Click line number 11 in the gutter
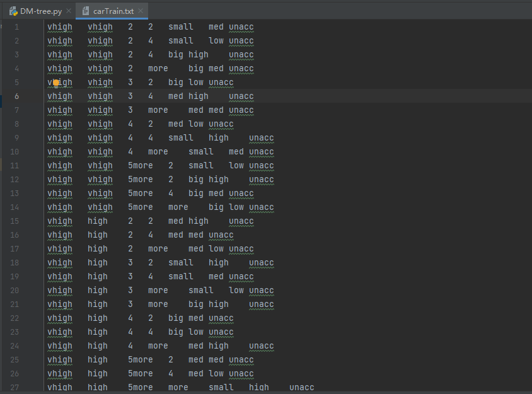 pos(14,166)
